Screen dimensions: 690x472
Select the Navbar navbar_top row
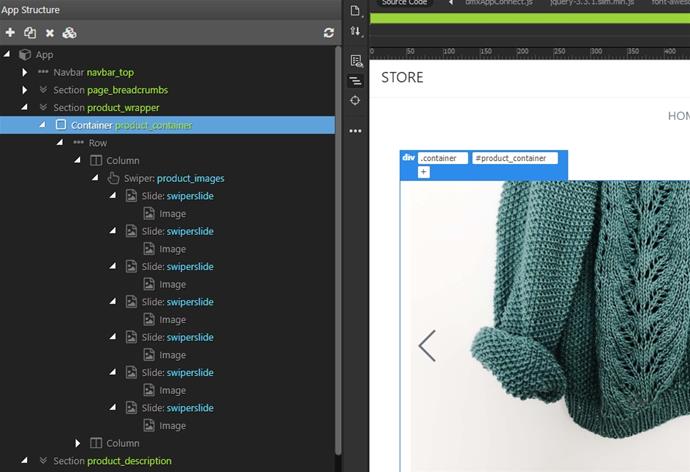(167, 72)
